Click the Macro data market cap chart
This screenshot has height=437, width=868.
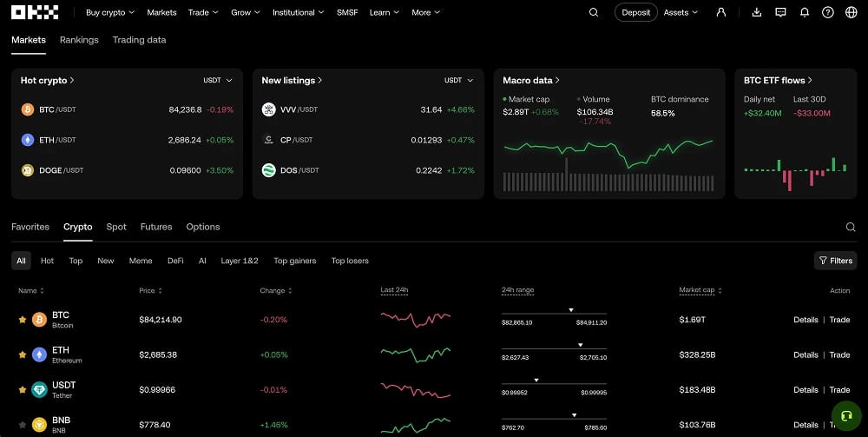tap(608, 165)
